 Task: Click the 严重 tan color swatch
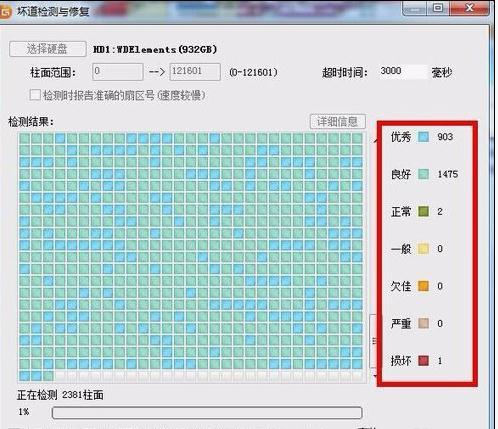click(423, 323)
